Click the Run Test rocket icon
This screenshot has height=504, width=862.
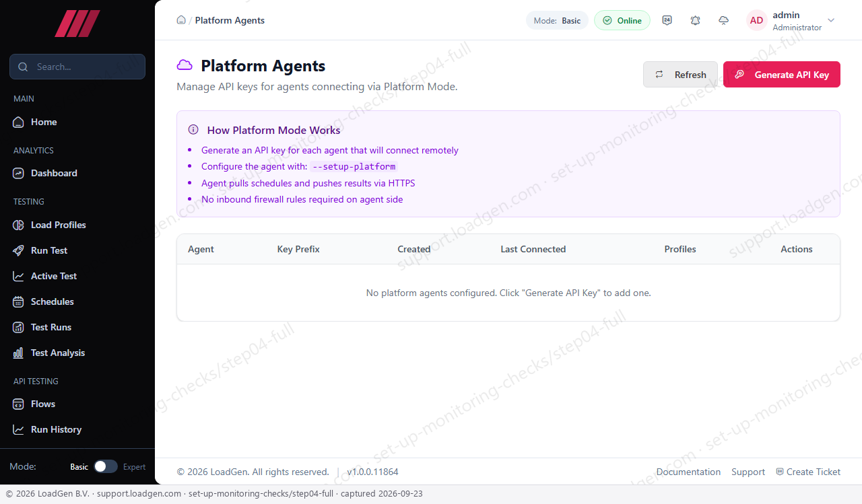click(x=19, y=250)
